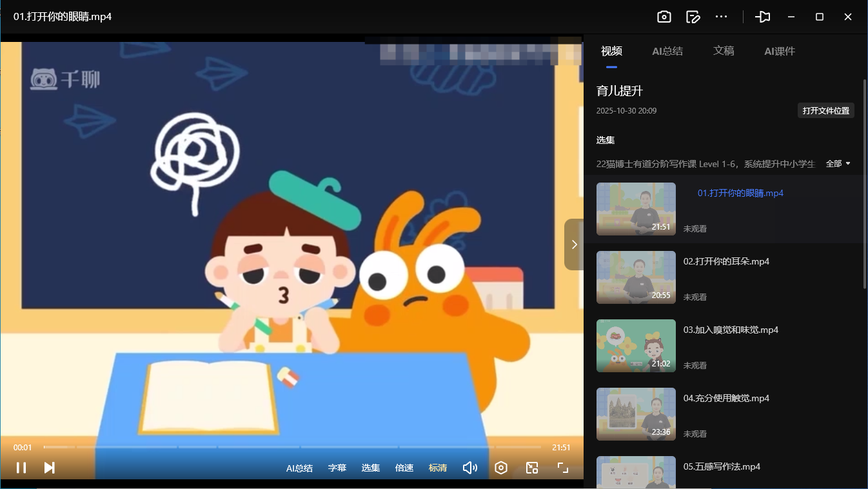Open the more options ellipsis menu
Viewport: 868px width, 489px height.
point(722,17)
